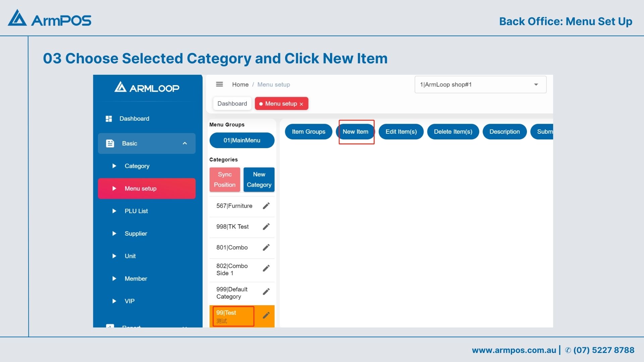Click the Sync Position button
Screen dimensions: 644x362
(x=225, y=180)
